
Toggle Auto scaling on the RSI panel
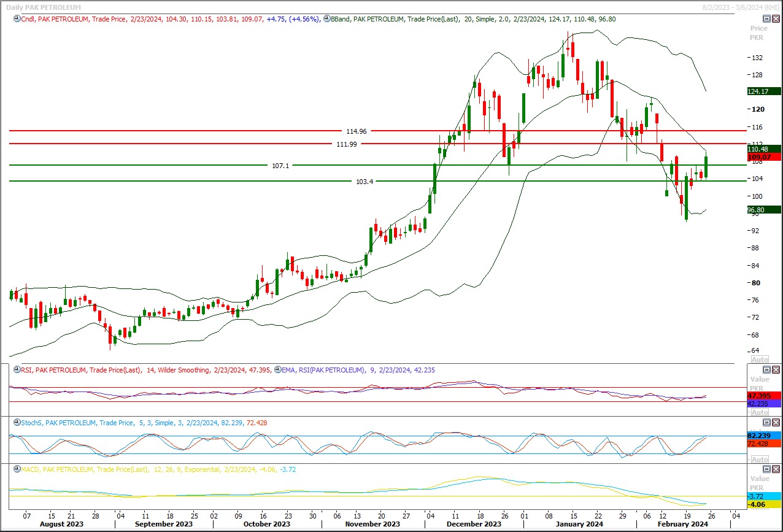760,412
